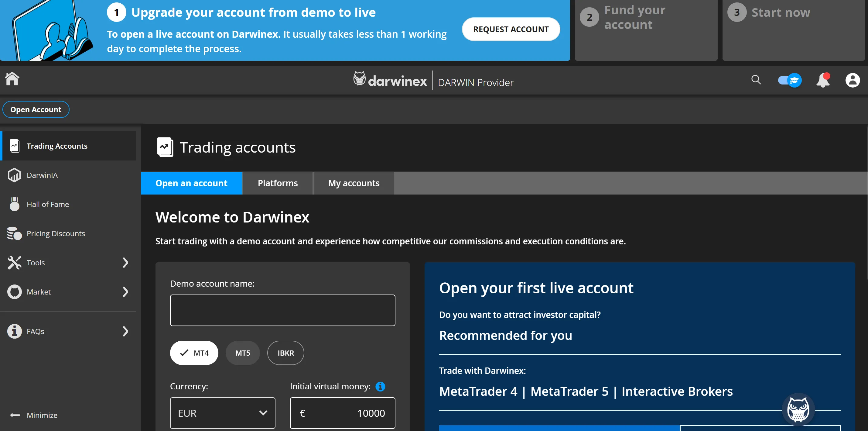Switch to the Platforms tab

(278, 183)
